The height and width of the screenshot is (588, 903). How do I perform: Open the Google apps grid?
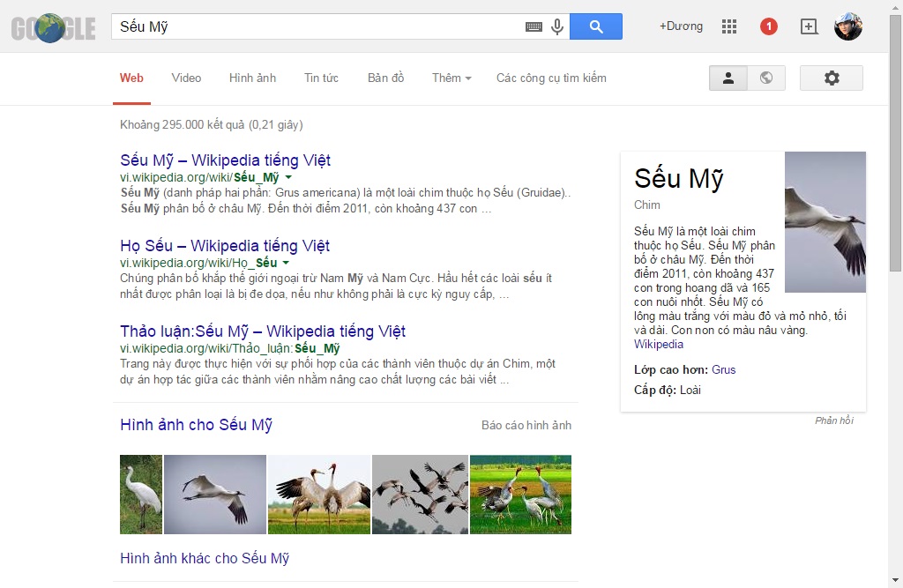click(x=729, y=26)
